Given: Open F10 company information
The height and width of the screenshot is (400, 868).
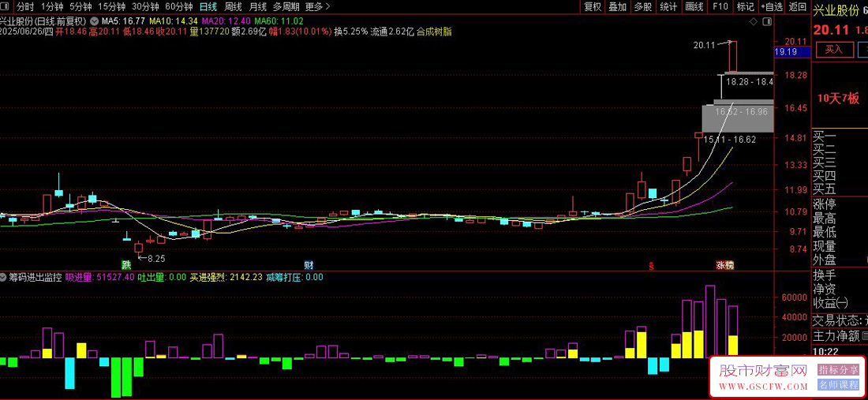Looking at the screenshot, I should point(720,7).
